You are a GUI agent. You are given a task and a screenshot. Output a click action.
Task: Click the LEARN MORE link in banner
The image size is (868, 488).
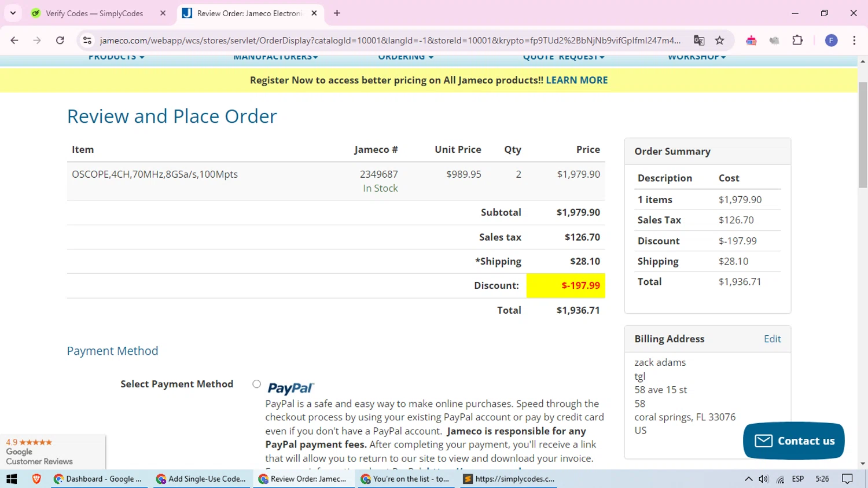point(576,80)
